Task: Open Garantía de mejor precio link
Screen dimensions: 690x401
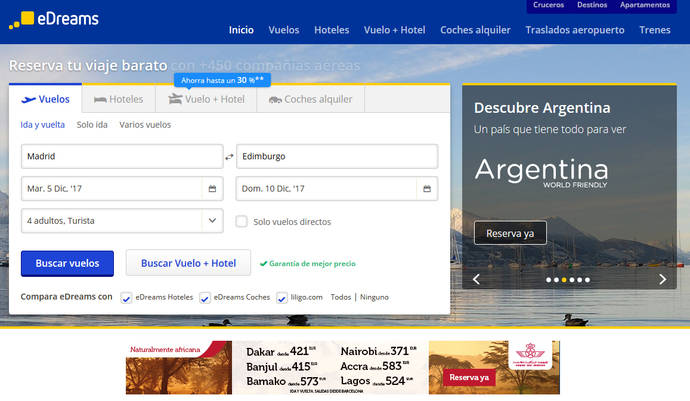Action: coord(308,264)
